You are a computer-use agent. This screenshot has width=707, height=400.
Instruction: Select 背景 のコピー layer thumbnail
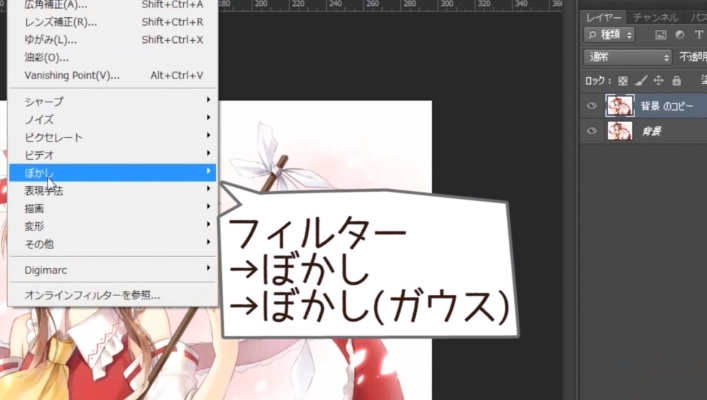(620, 106)
